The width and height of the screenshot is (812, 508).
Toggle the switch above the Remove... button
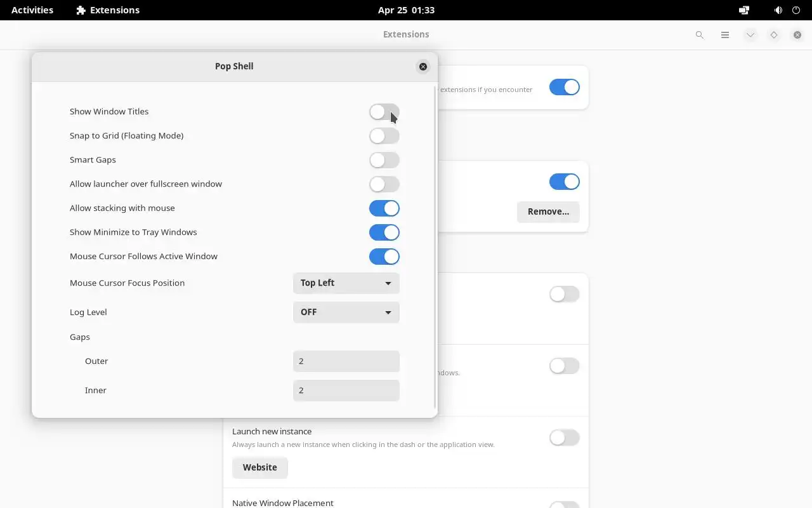tap(565, 182)
